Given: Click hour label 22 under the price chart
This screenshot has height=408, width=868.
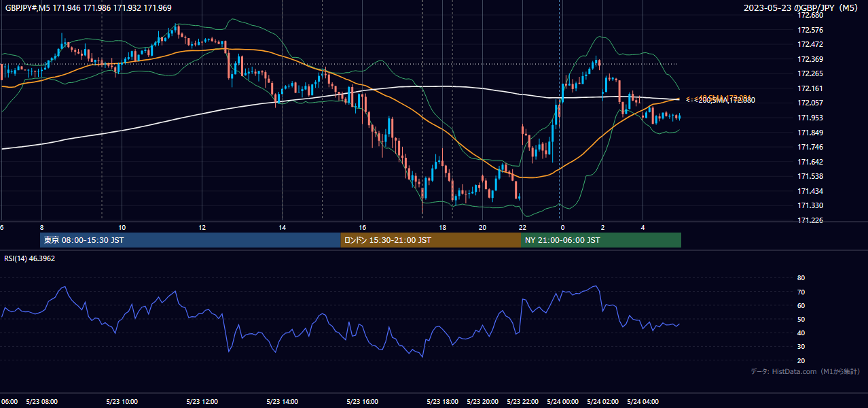Looking at the screenshot, I should pyautogui.click(x=522, y=227).
